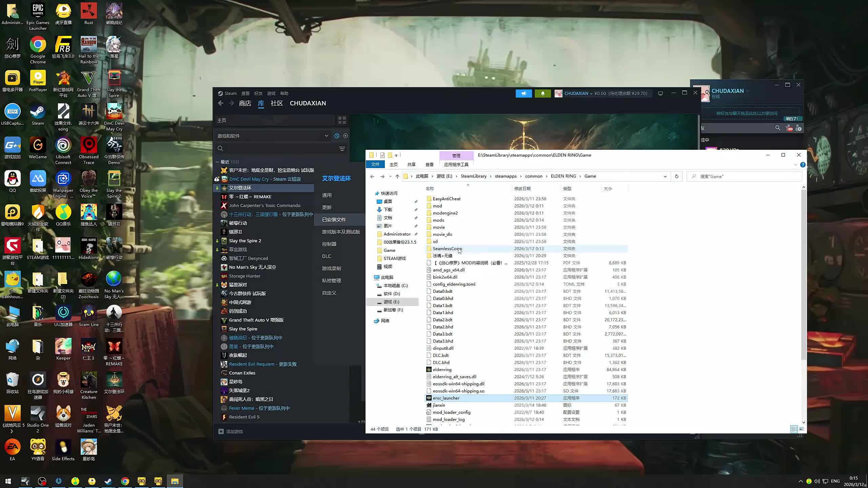The image size is (868, 488).
Task: Open the 共享 ribbon tab
Action: point(411,164)
